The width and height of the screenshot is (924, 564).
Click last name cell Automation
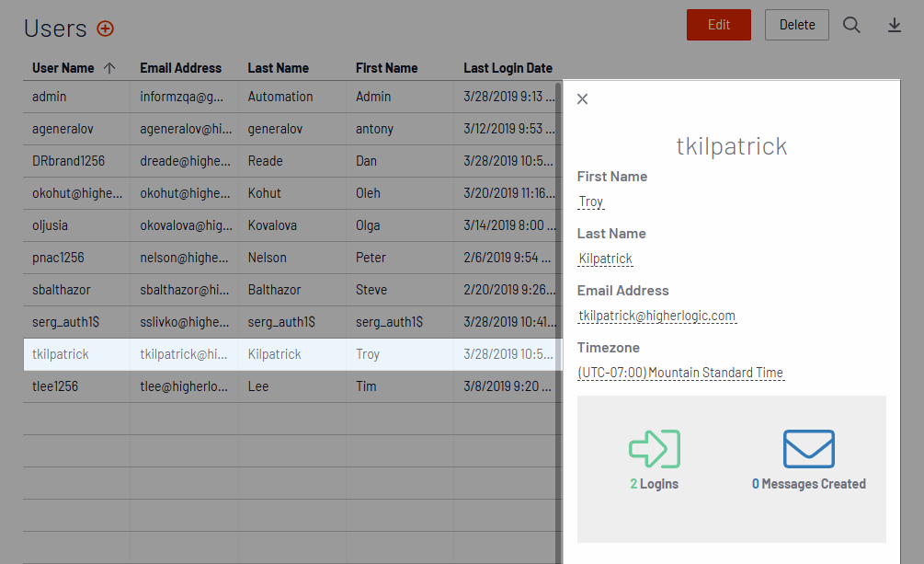pyautogui.click(x=292, y=97)
